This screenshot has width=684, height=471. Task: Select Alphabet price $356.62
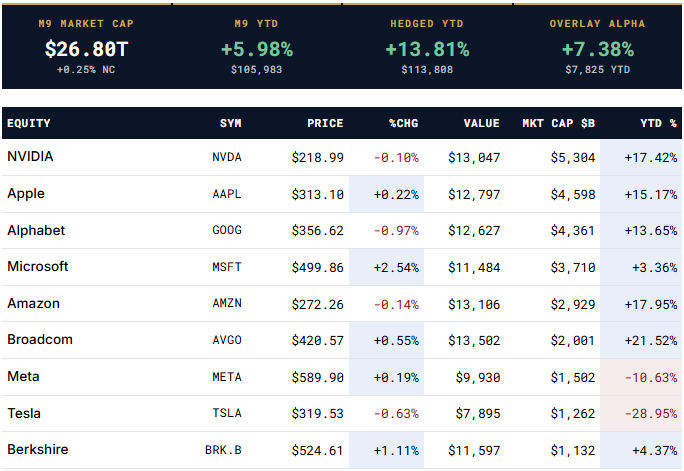[318, 231]
